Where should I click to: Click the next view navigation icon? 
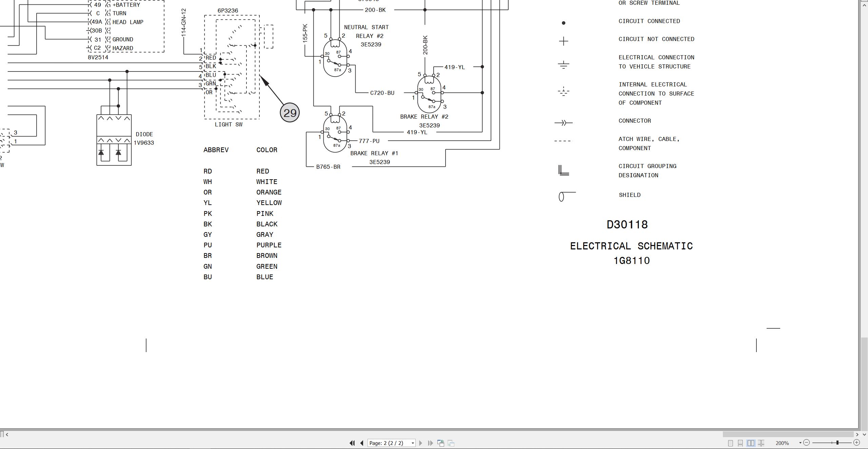pyautogui.click(x=451, y=443)
